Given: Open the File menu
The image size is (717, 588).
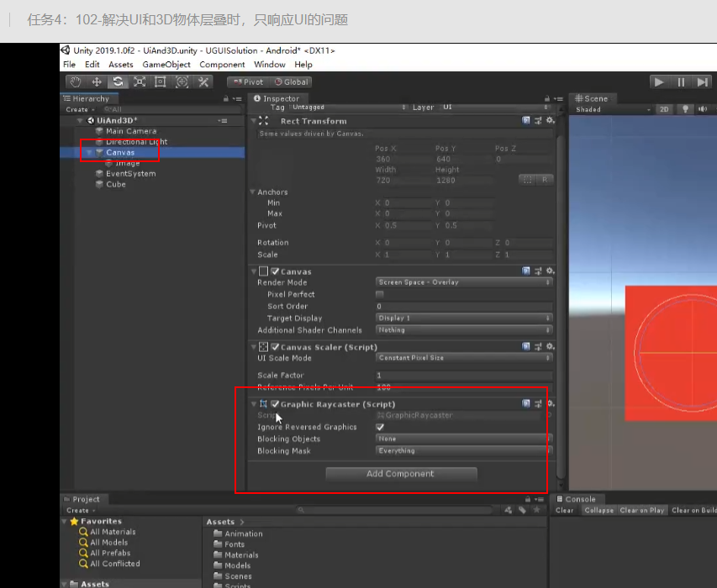Looking at the screenshot, I should (70, 65).
